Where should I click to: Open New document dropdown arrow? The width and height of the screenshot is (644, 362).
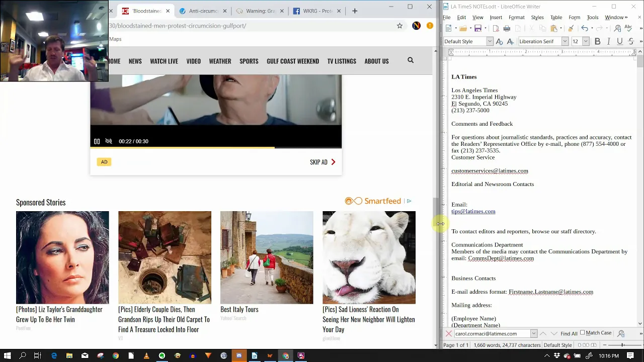click(456, 29)
